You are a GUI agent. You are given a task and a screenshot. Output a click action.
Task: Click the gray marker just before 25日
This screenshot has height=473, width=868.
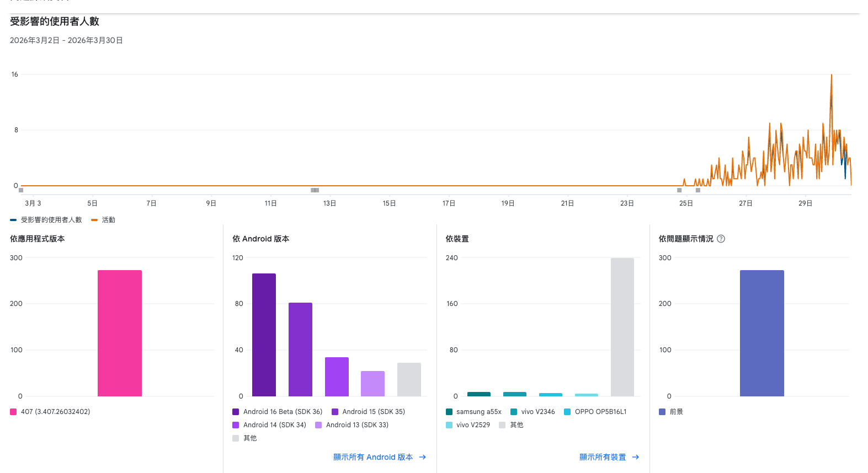point(679,190)
